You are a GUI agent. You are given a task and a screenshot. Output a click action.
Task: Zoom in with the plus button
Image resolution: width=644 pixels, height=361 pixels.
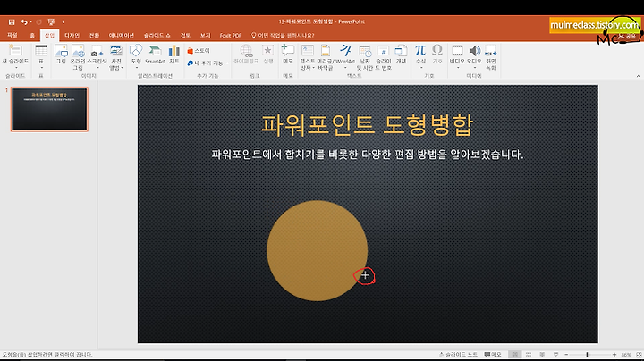point(614,355)
